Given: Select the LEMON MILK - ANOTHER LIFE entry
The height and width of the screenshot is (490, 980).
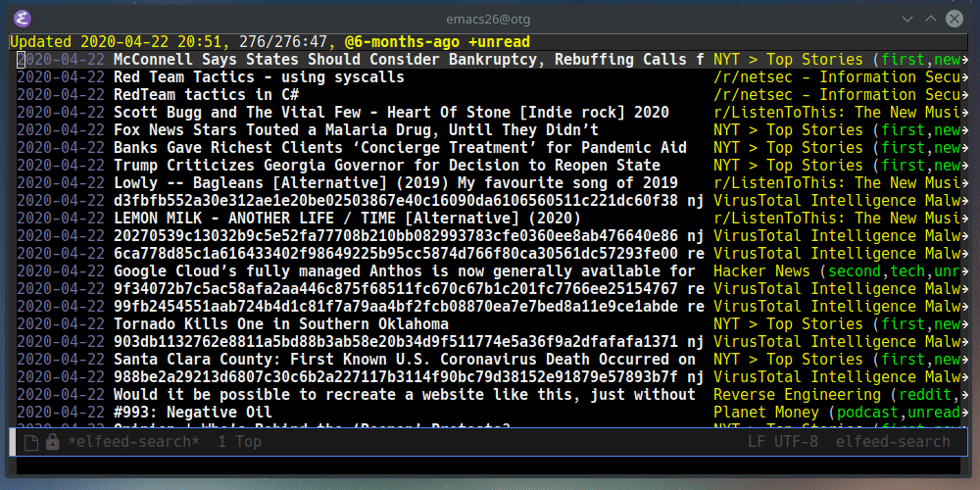Looking at the screenshot, I should pyautogui.click(x=347, y=219).
